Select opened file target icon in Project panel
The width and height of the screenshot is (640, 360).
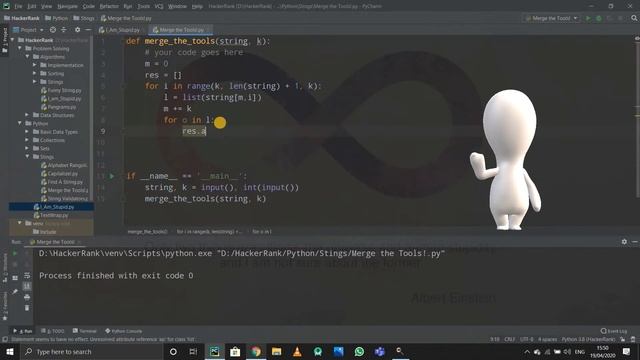click(53, 30)
